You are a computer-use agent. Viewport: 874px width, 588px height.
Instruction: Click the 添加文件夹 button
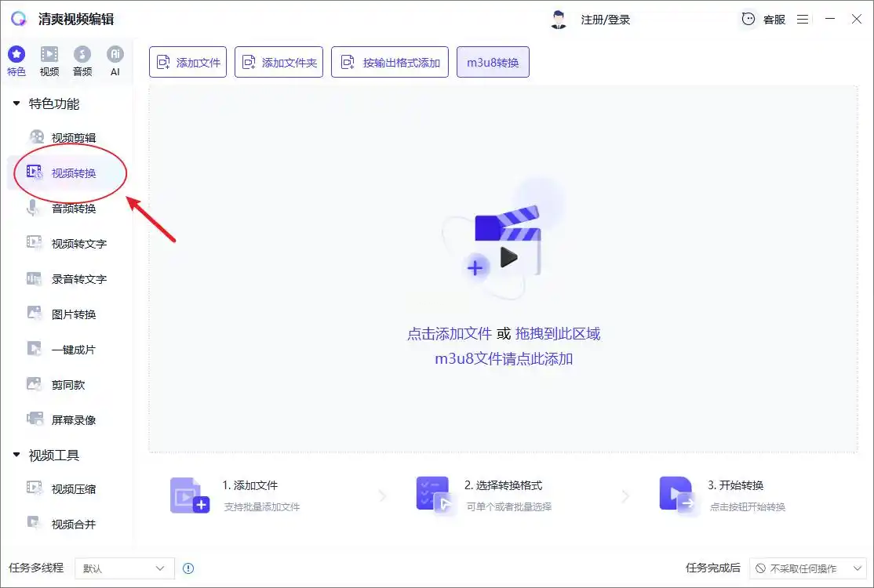[x=279, y=62]
